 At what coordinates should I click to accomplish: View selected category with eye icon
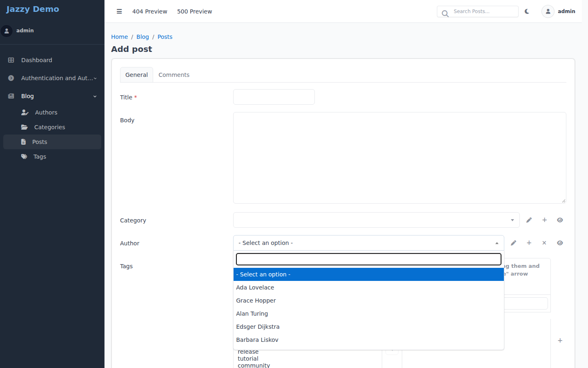[560, 220]
